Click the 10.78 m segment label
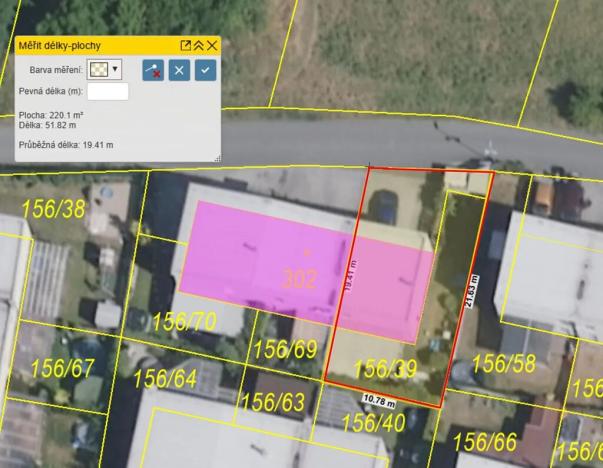Image resolution: width=603 pixels, height=468 pixels. pos(380,401)
